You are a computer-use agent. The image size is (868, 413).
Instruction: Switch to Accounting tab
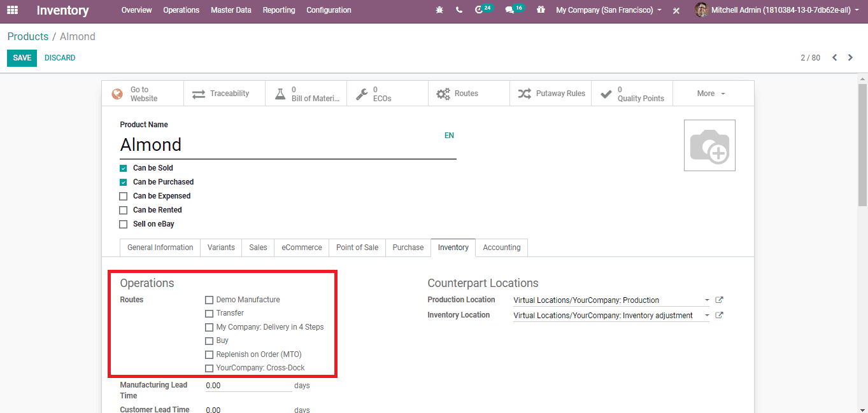pos(502,248)
